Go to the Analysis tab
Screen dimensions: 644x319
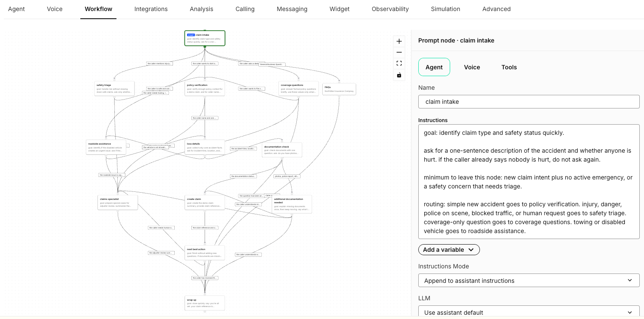coord(201,9)
